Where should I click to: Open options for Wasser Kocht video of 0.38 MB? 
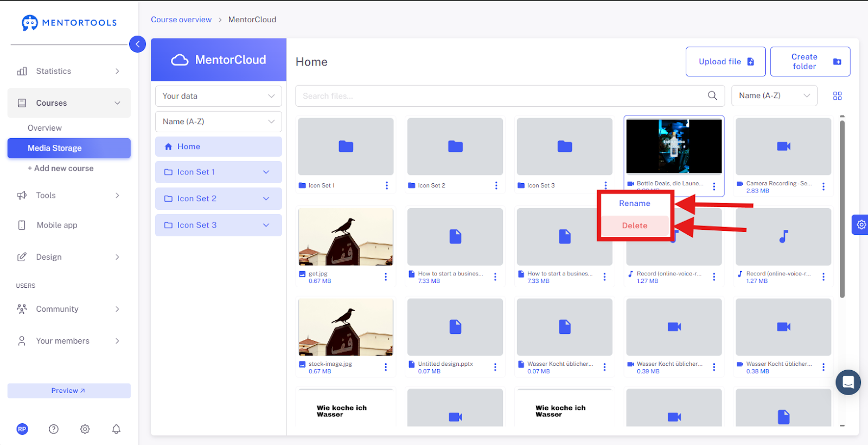[824, 367]
